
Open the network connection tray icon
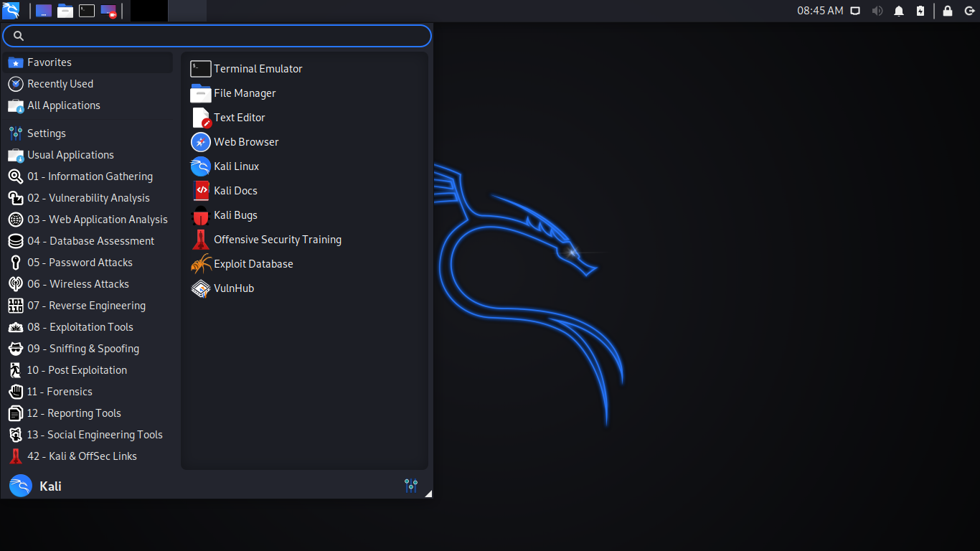(x=855, y=11)
